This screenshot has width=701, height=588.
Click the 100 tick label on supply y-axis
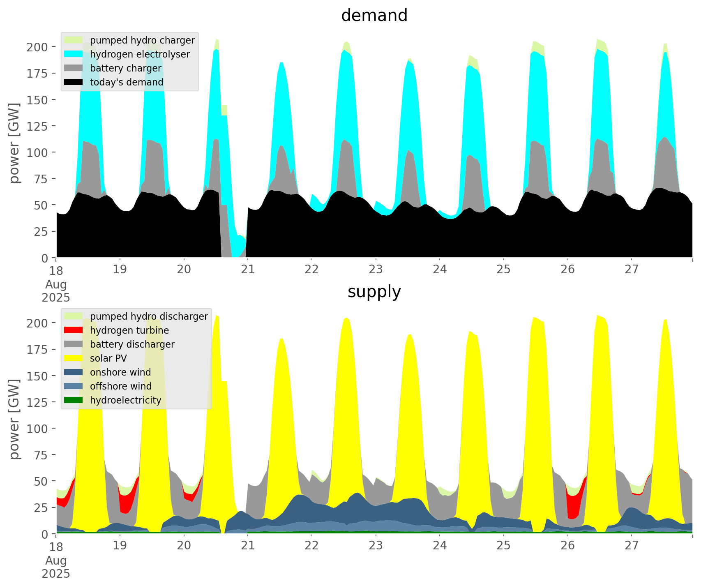pyautogui.click(x=37, y=429)
